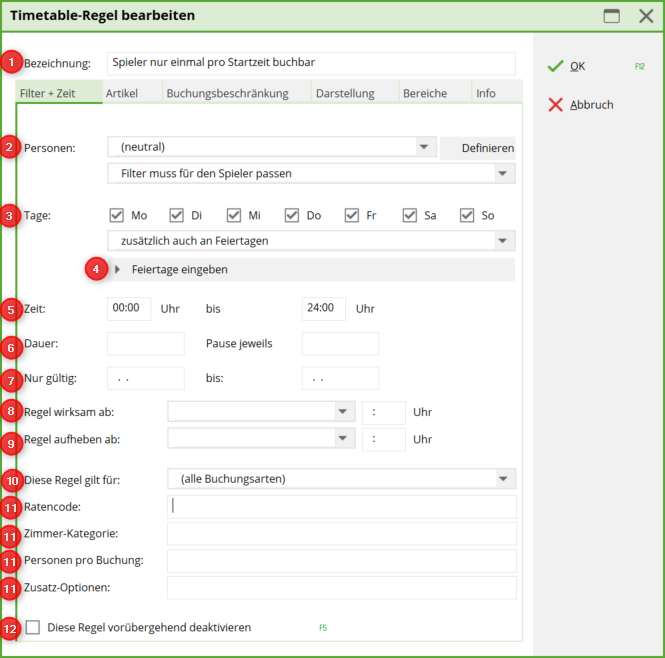Close the dialog with the title bar X
Viewport: 665px width, 658px height.
[x=646, y=16]
